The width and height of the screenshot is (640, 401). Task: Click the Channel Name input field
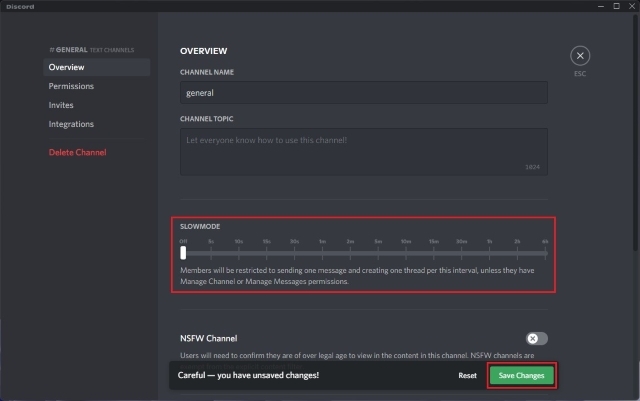click(x=364, y=93)
